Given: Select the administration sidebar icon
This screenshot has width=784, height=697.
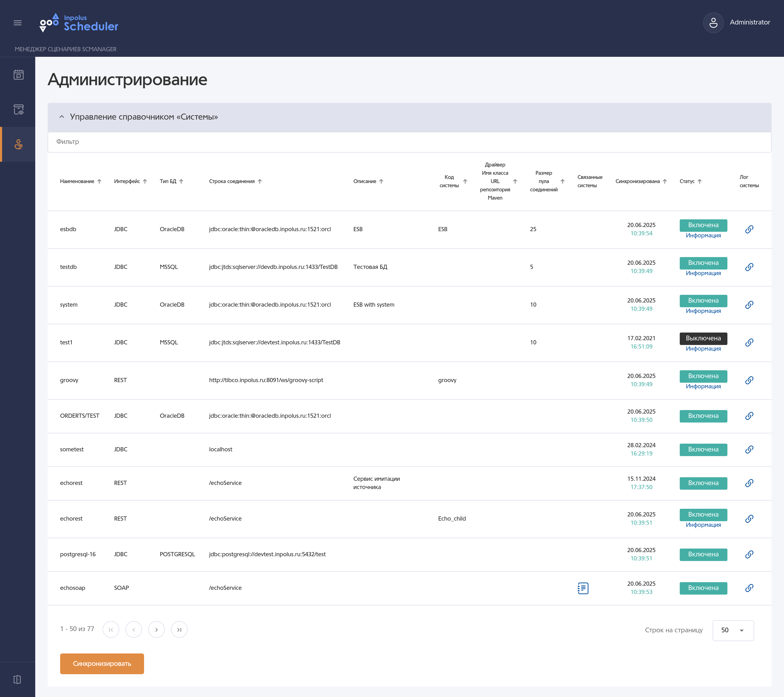Looking at the screenshot, I should pyautogui.click(x=18, y=144).
